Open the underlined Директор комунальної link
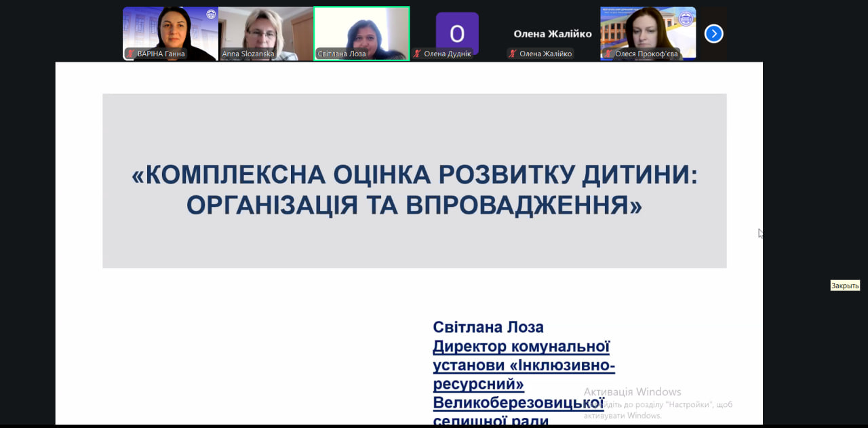This screenshot has height=428, width=868. pos(521,347)
